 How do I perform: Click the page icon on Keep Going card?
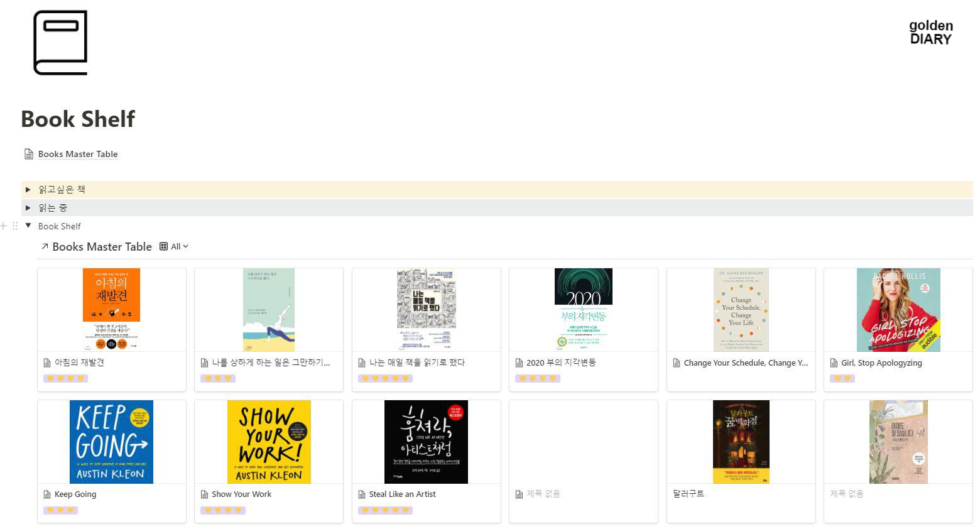(47, 494)
